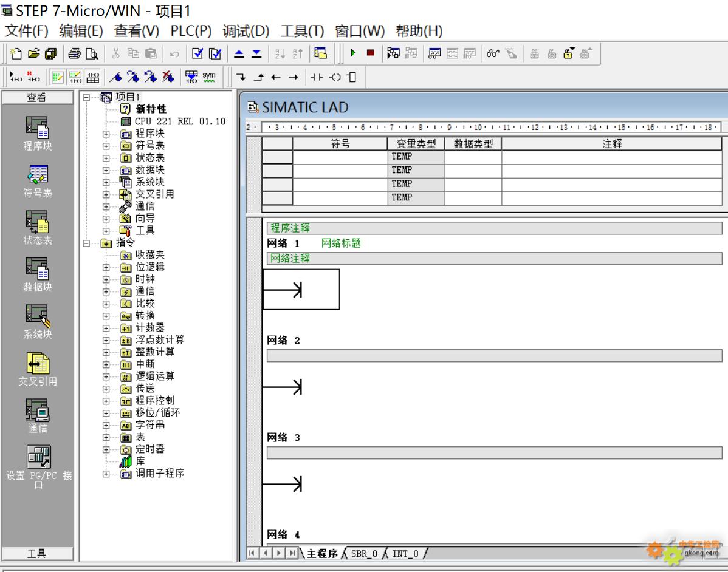Open the 文件(F) menu
This screenshot has width=728, height=572.
click(x=27, y=31)
